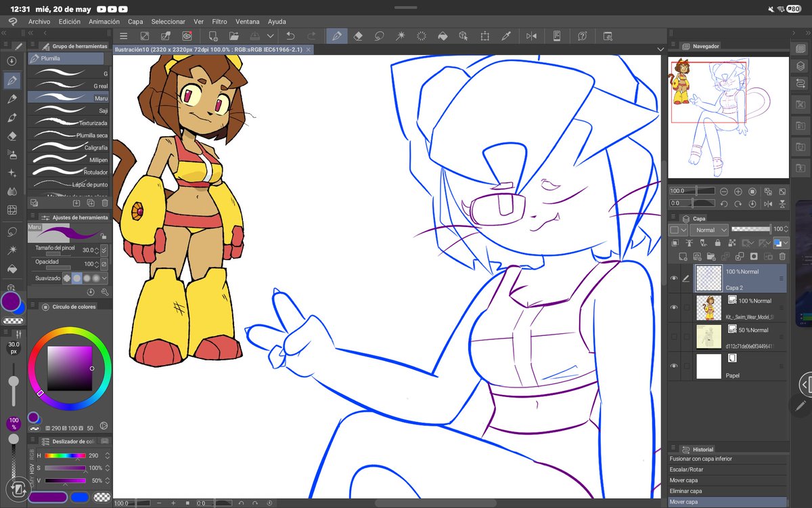Viewport: 812px width, 508px height.
Task: Click the Transform scale/rotate icon in command bar
Action: tap(485, 36)
